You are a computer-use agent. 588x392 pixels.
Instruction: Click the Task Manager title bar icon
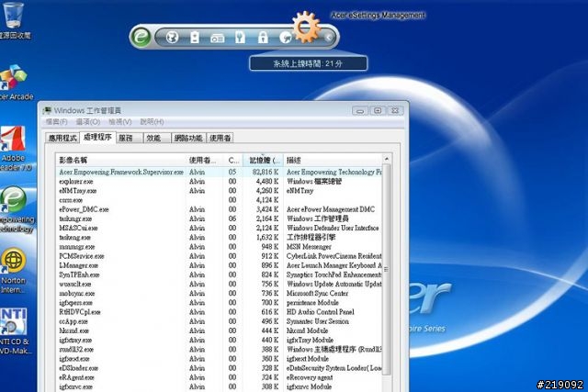(x=47, y=110)
